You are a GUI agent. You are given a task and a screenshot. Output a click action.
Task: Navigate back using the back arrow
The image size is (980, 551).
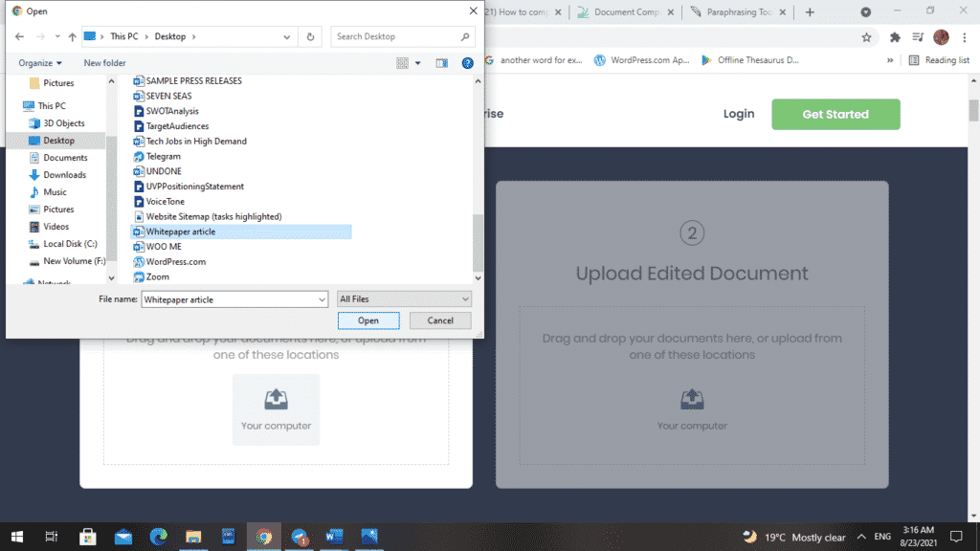click(18, 35)
